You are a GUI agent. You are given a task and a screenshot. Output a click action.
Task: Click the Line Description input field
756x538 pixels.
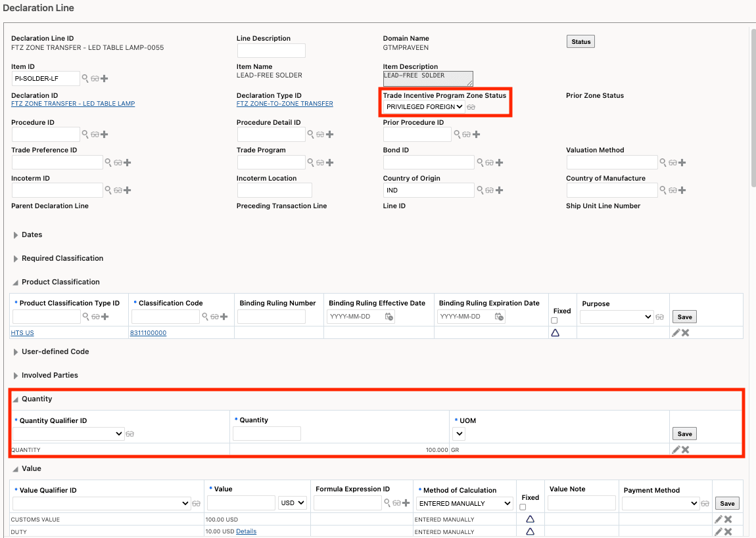coord(271,51)
